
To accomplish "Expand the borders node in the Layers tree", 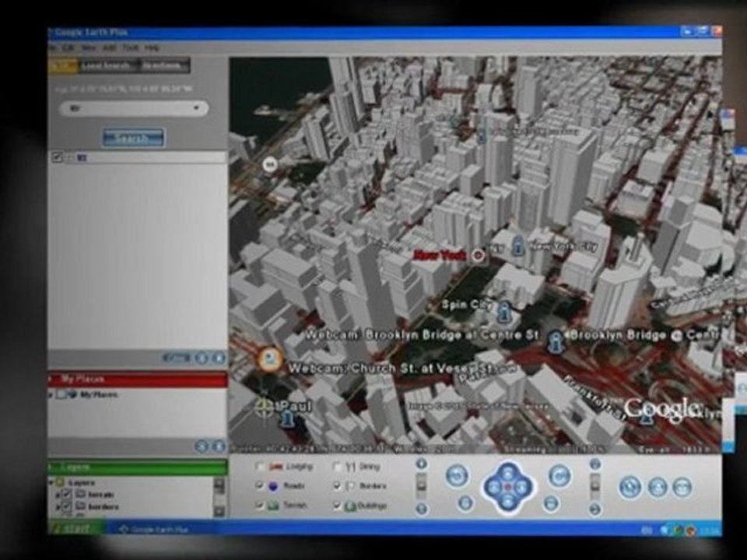I will 58,506.
